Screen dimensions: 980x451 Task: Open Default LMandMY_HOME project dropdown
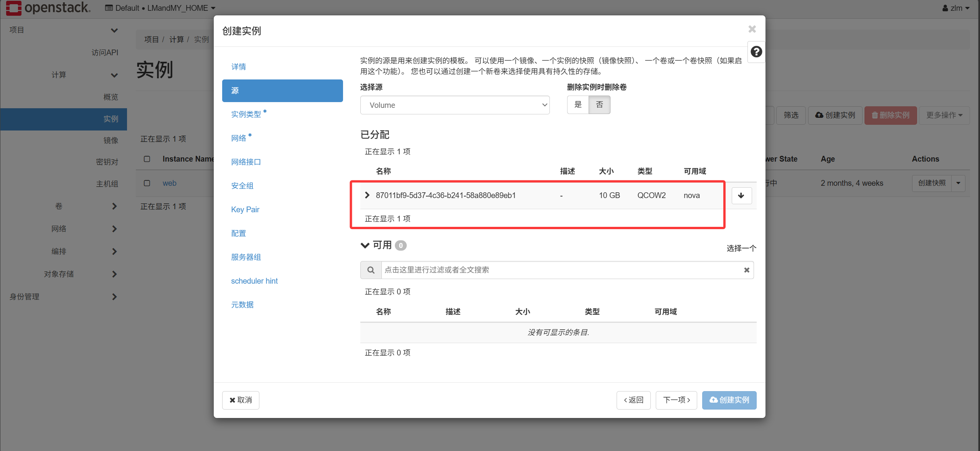click(x=160, y=8)
